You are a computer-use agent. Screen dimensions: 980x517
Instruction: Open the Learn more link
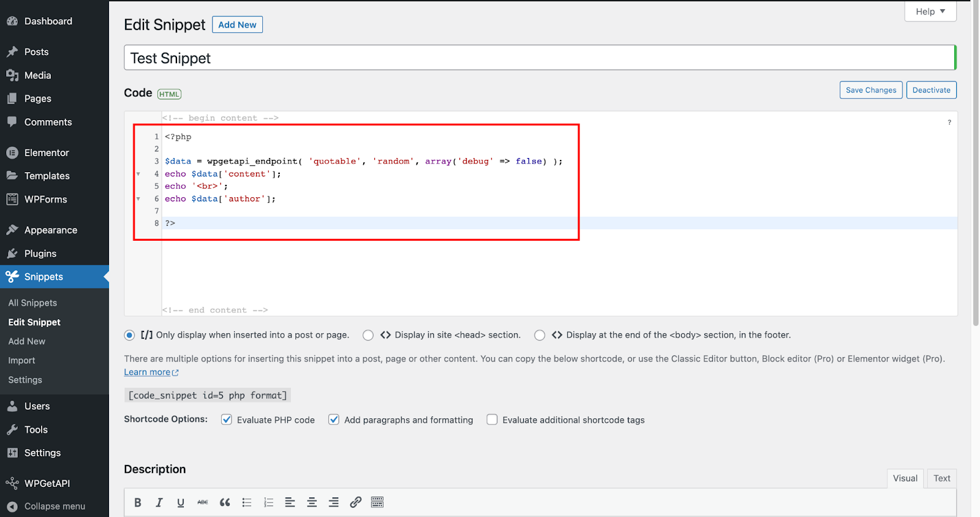[x=151, y=372]
